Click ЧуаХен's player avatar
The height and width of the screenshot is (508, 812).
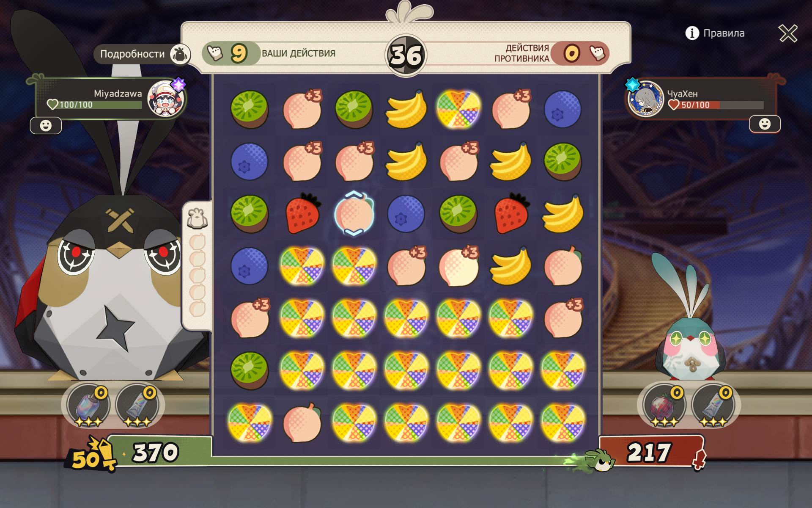(645, 99)
